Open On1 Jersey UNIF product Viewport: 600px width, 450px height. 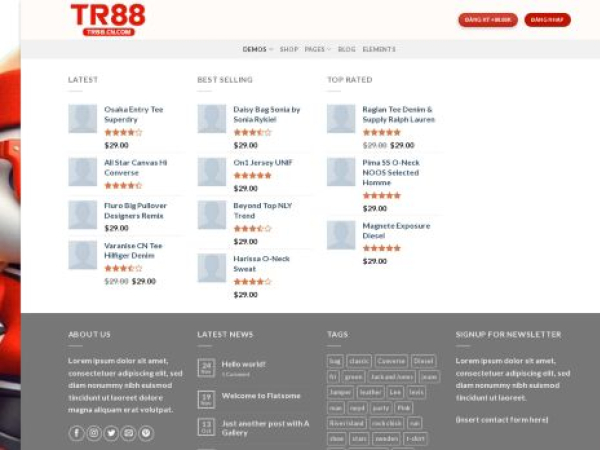pos(263,163)
